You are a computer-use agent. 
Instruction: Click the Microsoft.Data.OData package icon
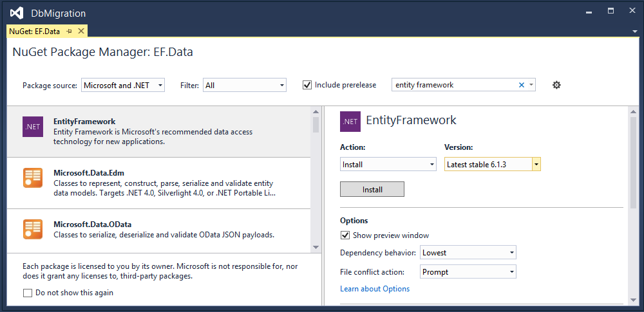pos(33,229)
